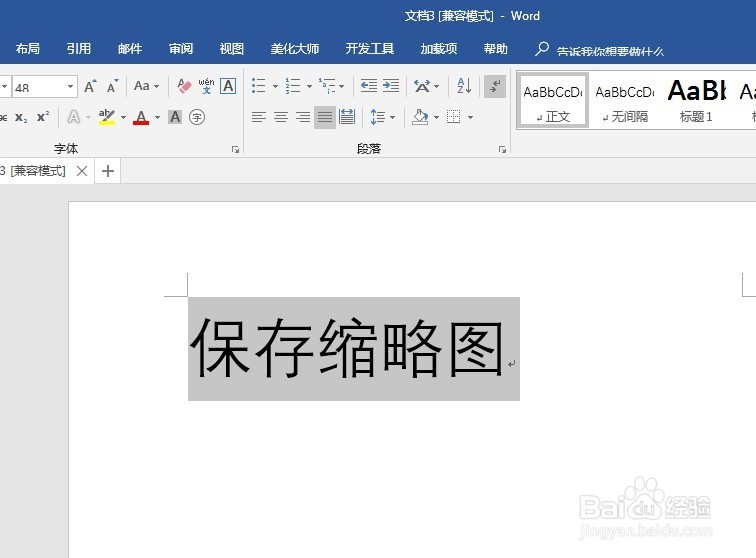The image size is (756, 558).
Task: Apply numbered list formatting
Action: [x=293, y=86]
